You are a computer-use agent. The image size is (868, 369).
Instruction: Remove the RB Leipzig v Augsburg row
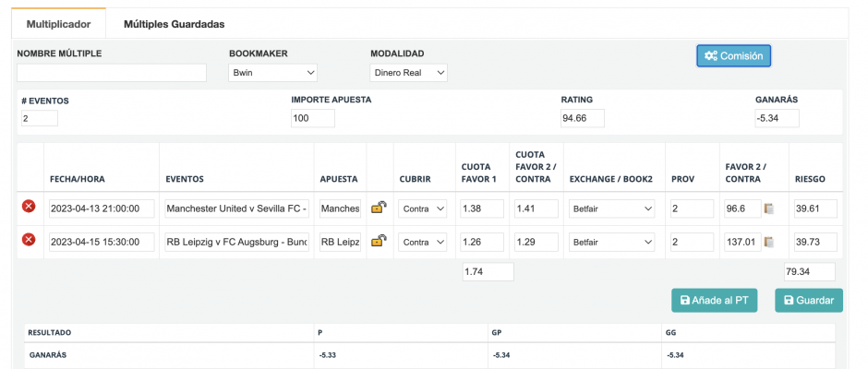[x=29, y=240]
